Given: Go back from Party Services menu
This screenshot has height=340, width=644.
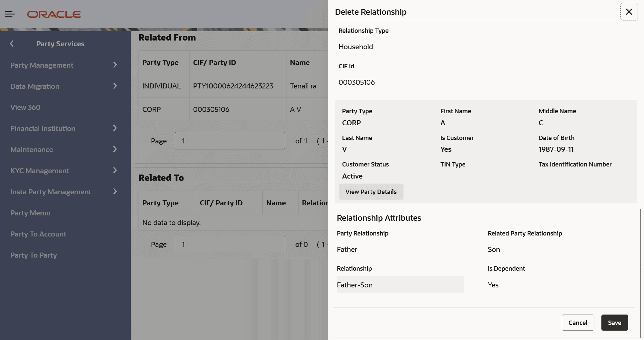Looking at the screenshot, I should [x=12, y=44].
